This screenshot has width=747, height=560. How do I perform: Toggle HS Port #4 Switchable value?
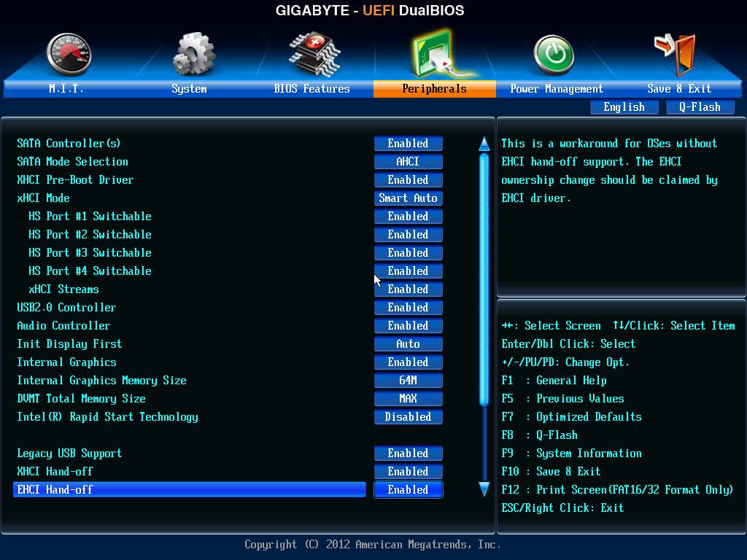pyautogui.click(x=409, y=271)
